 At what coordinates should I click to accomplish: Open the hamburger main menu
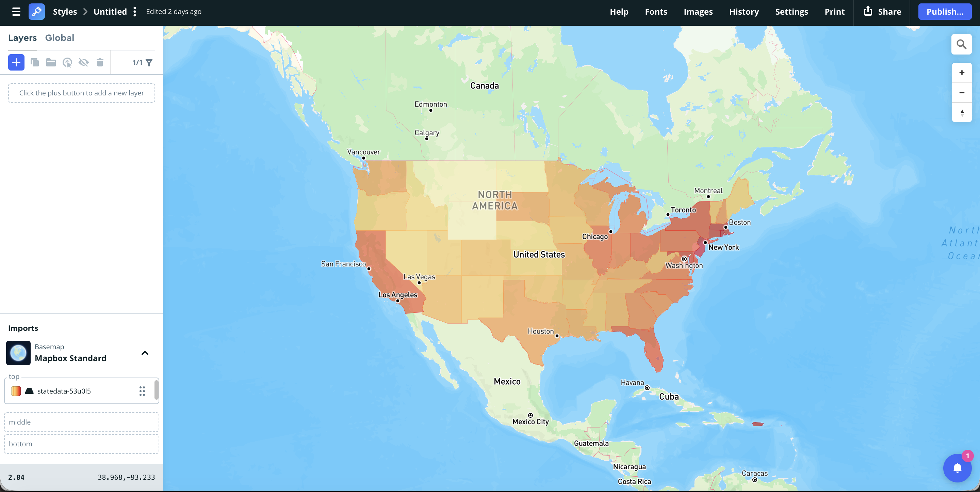pos(16,12)
